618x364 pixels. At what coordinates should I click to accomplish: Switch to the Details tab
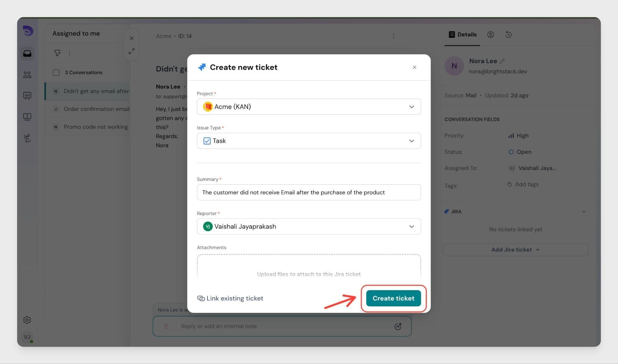(x=463, y=35)
